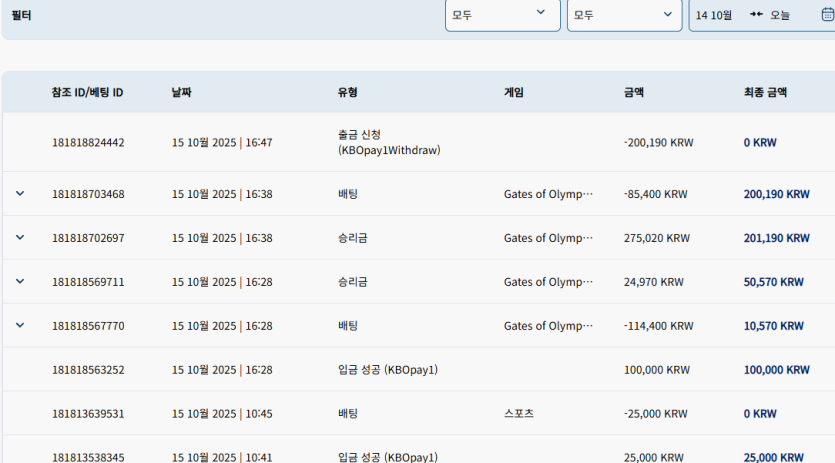835x463 pixels.
Task: Click 출금 신청 (KBOpay1Withdraw) type cell
Action: (389, 142)
